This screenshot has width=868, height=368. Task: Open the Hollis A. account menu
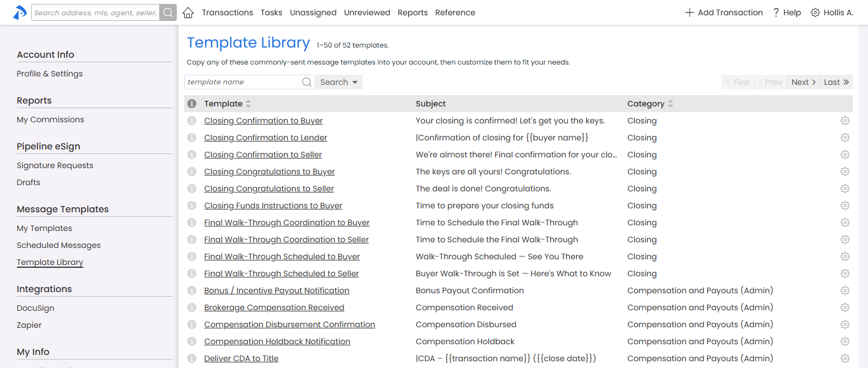tap(832, 12)
